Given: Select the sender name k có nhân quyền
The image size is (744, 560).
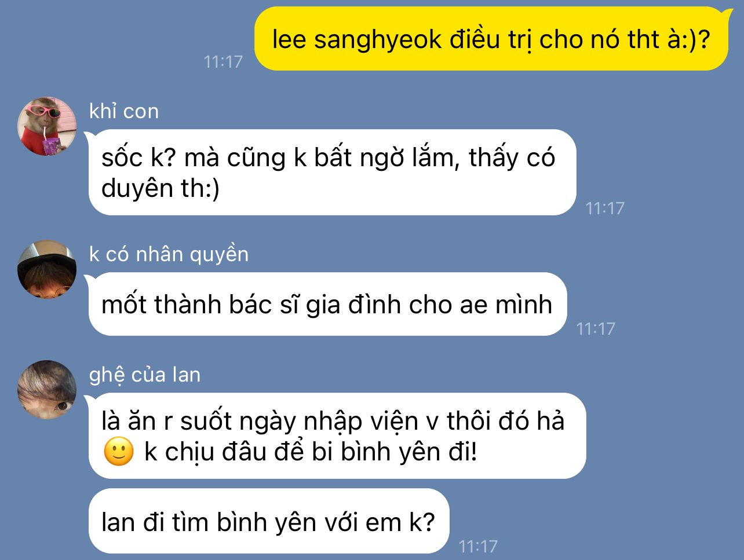Looking at the screenshot, I should tap(169, 254).
